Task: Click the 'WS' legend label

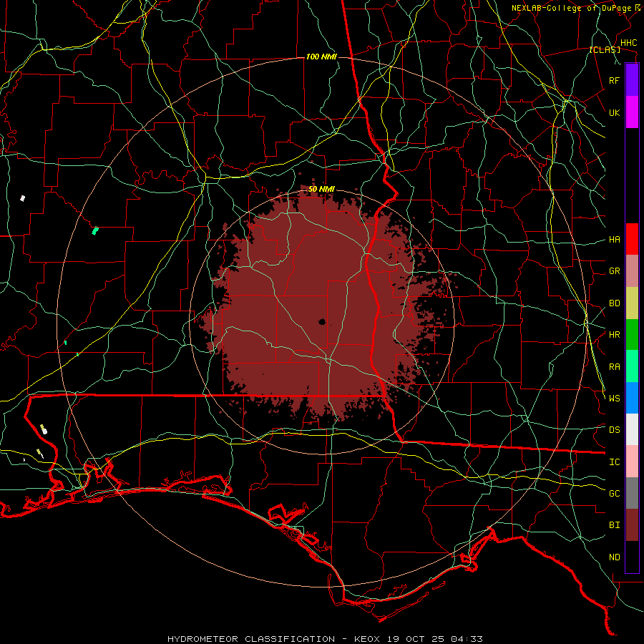Action: [614, 399]
